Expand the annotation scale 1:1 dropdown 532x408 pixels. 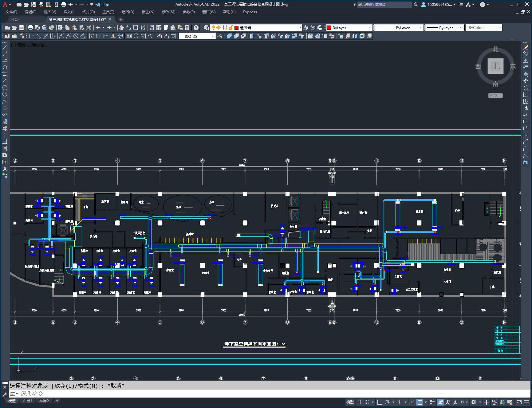(x=464, y=402)
